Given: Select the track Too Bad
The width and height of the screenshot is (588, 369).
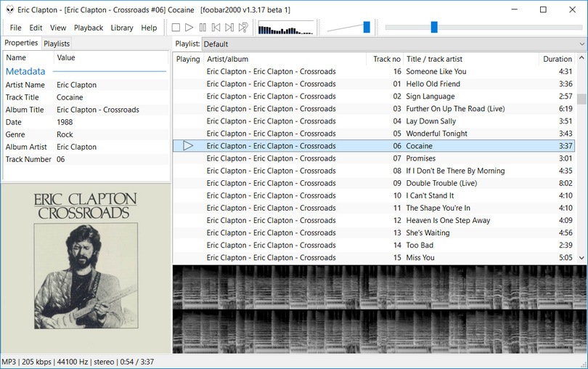Looking at the screenshot, I should point(374,245).
